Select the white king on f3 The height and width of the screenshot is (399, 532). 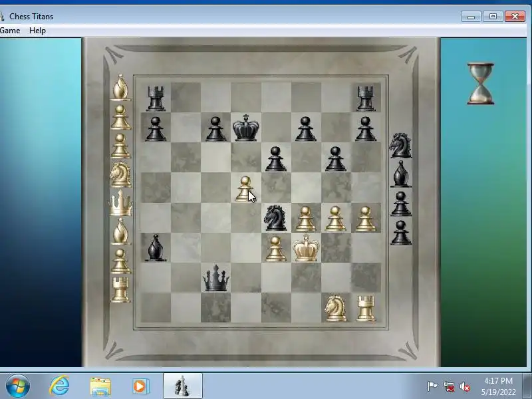pyautogui.click(x=306, y=247)
